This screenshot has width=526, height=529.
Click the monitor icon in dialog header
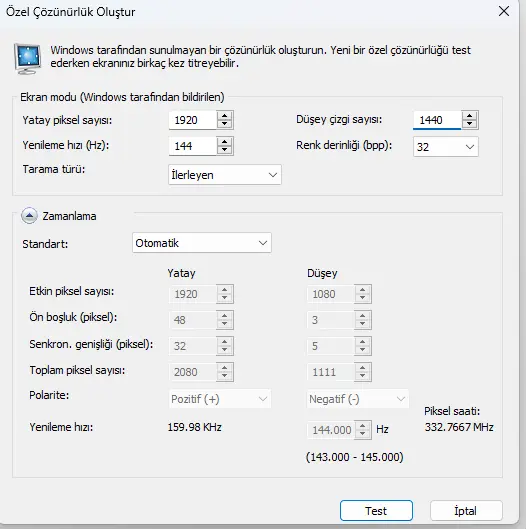pos(28,58)
